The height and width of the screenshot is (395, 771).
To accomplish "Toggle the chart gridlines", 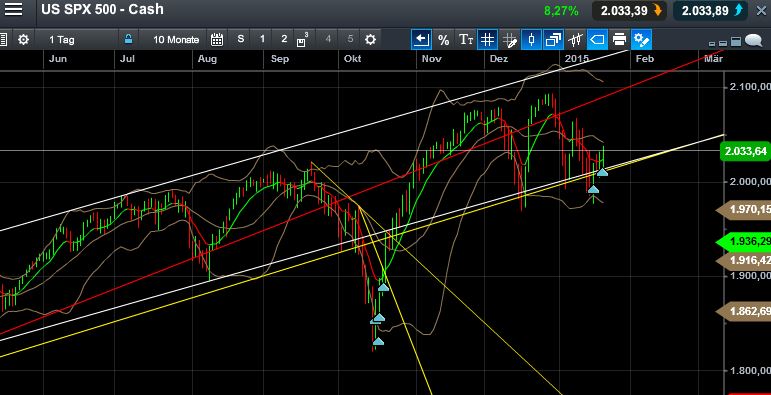I will 487,39.
